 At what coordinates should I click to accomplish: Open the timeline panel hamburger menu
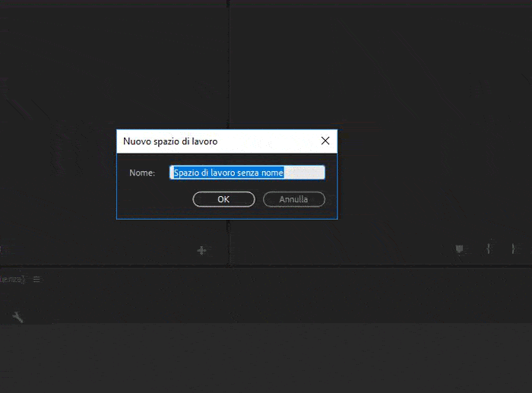pyautogui.click(x=36, y=280)
